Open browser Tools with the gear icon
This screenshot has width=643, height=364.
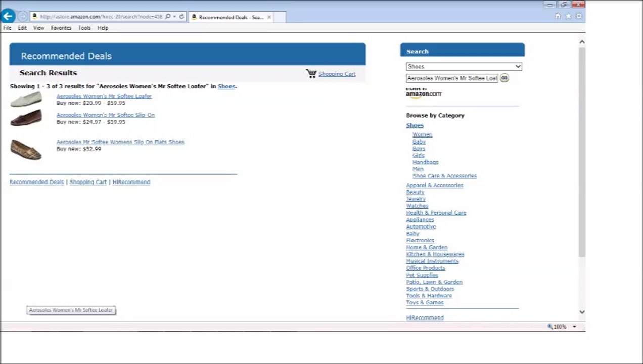pos(579,16)
